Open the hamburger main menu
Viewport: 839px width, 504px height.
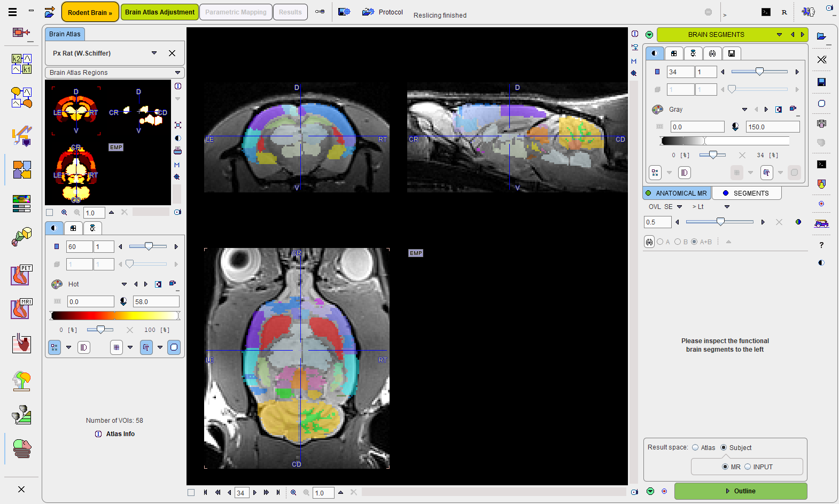tap(12, 12)
